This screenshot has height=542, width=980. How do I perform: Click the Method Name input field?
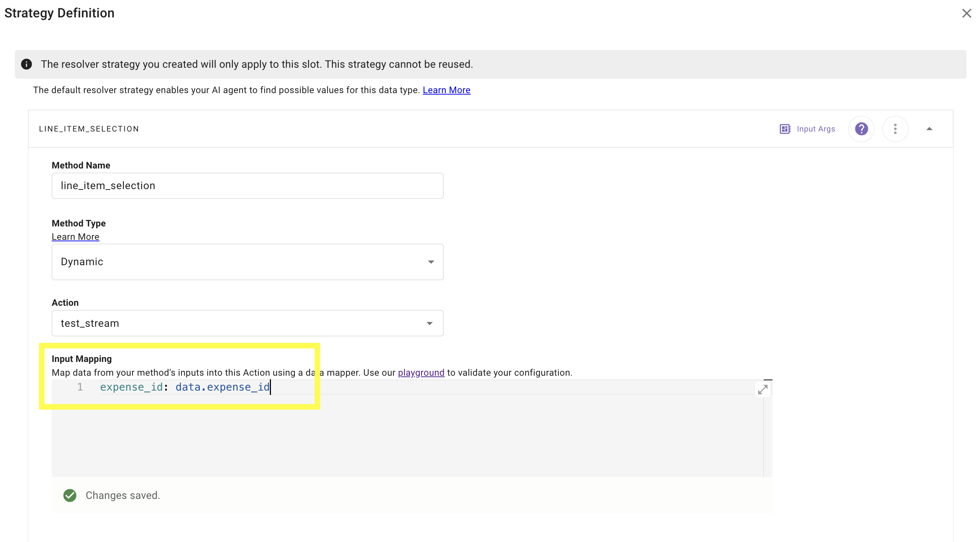[247, 185]
